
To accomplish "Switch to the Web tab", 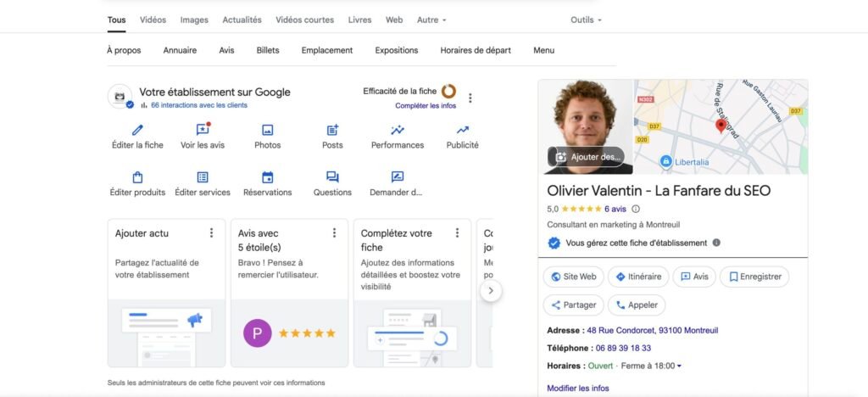I will pyautogui.click(x=394, y=20).
